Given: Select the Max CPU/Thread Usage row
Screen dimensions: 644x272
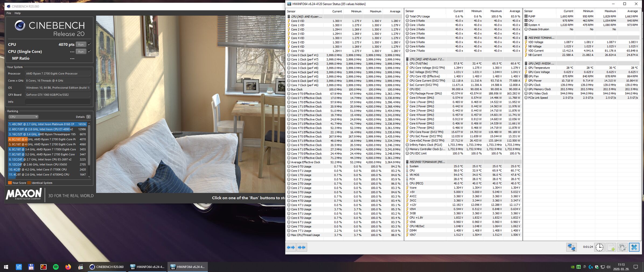Looking at the screenshot, I should tap(344, 235).
